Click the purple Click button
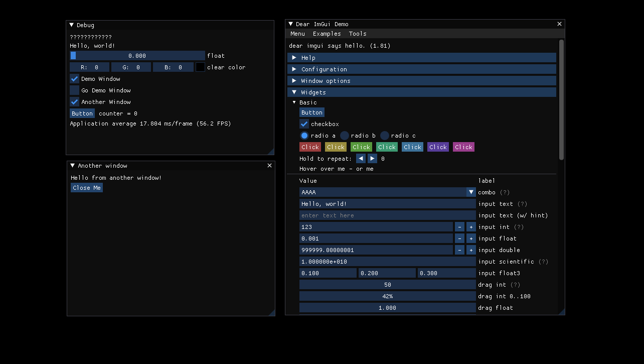Image resolution: width=644 pixels, height=364 pixels. point(438,147)
